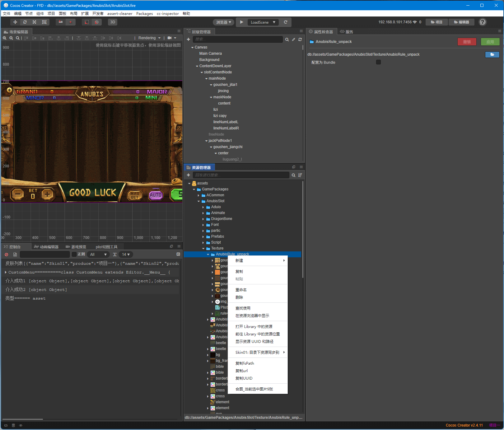Click the green 应用 apply button
Viewport: 504px width, 430px height.
pos(490,42)
